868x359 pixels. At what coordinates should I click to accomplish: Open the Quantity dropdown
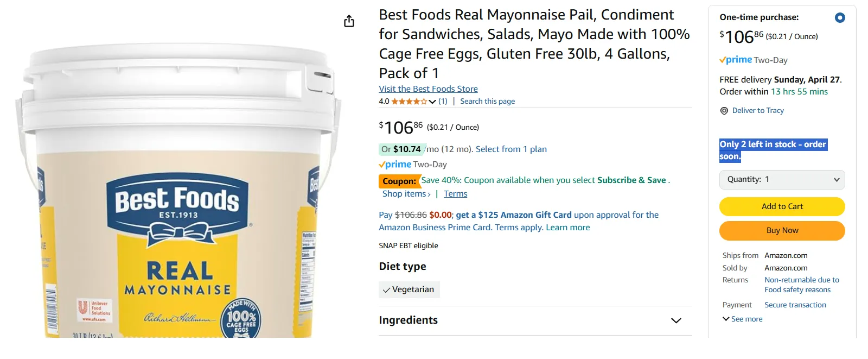coord(782,180)
